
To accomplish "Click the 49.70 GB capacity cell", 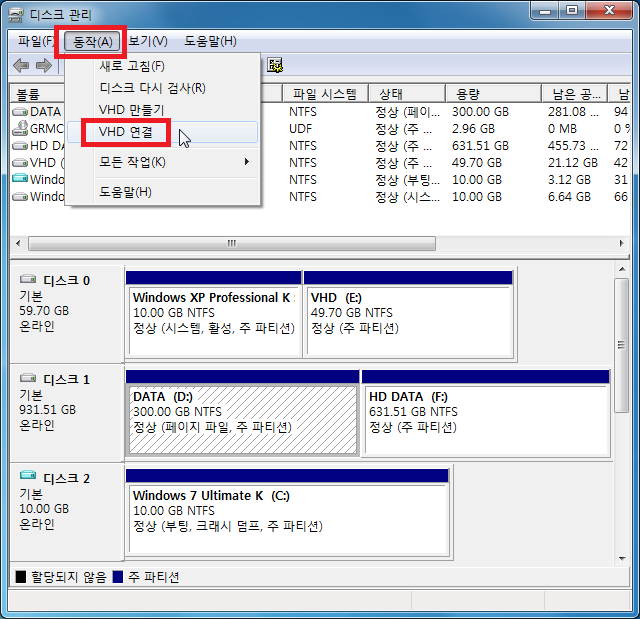I will point(477,163).
